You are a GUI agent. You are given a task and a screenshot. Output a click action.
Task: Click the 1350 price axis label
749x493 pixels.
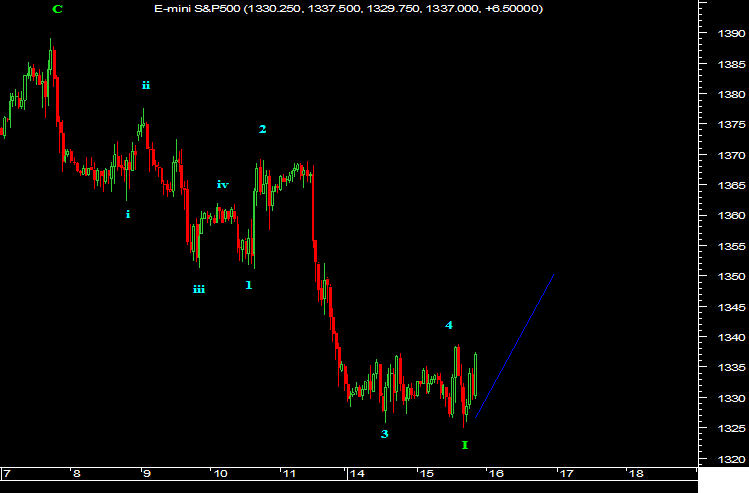tap(731, 277)
